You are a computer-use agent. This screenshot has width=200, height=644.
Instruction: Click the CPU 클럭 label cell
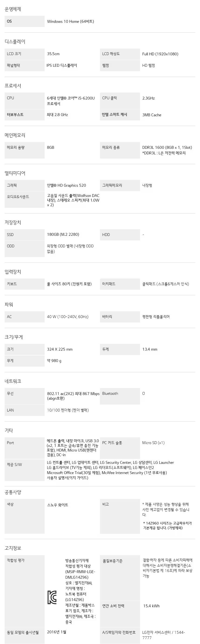[120, 101]
